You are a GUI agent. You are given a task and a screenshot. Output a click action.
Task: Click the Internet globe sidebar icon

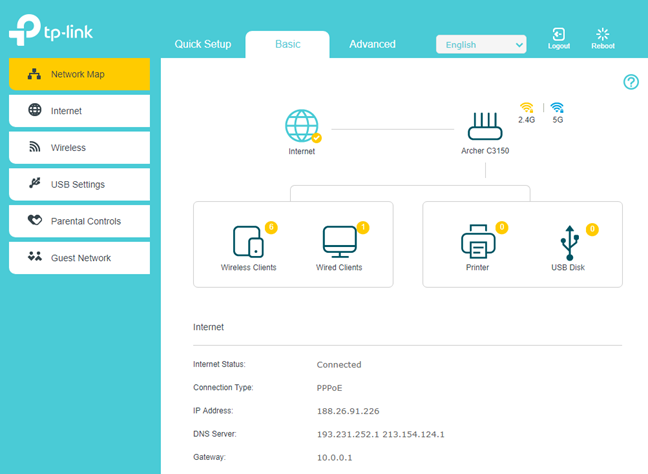pyautogui.click(x=35, y=110)
